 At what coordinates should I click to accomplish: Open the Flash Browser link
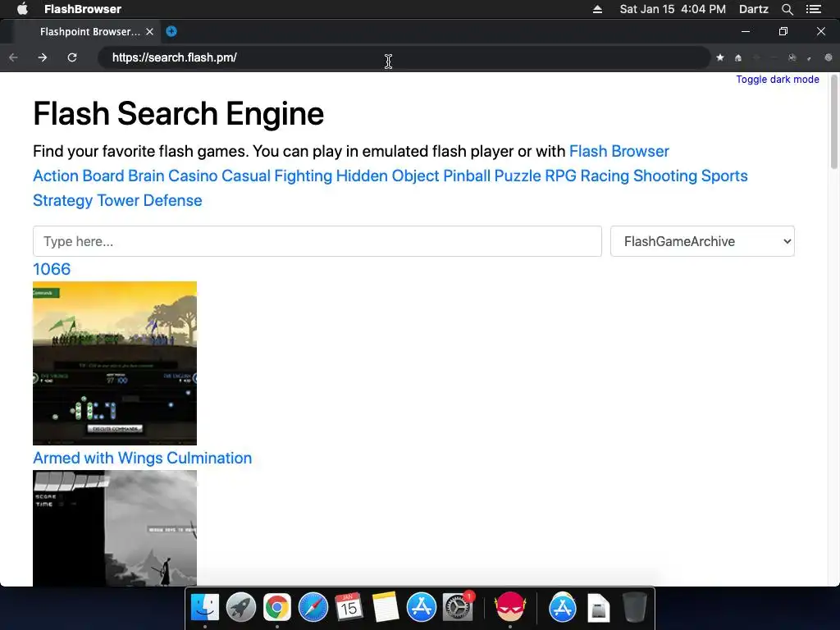[619, 151]
